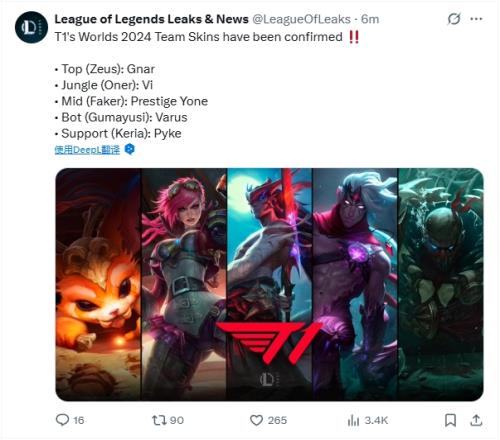
Task: Open the Varus splash art panel
Action: pos(355,284)
